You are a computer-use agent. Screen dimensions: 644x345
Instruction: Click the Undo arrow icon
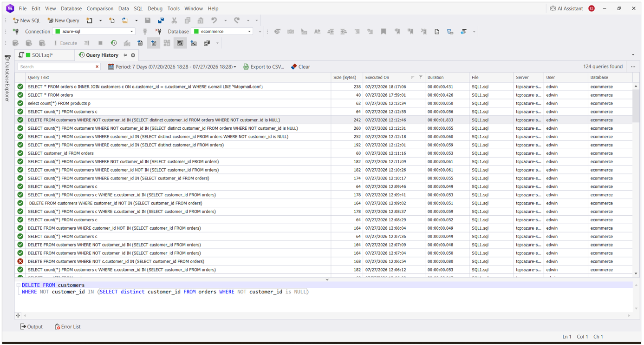click(x=214, y=20)
